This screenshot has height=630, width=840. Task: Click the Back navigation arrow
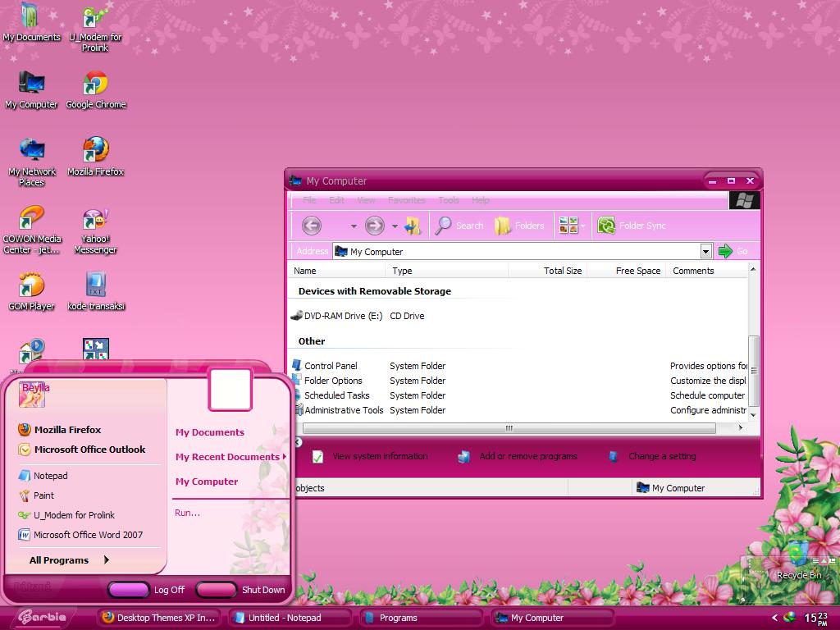point(311,226)
